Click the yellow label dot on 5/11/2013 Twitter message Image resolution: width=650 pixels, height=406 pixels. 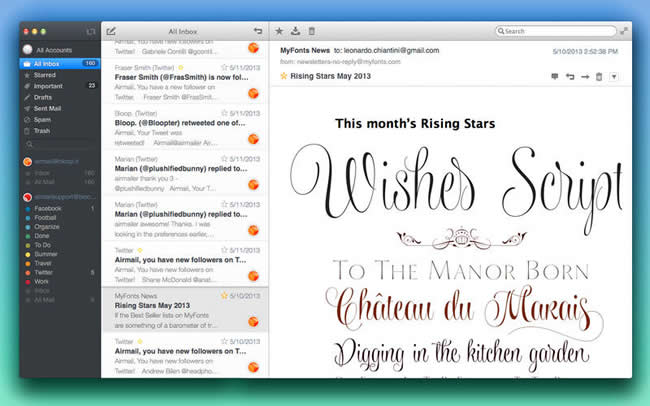tap(140, 250)
